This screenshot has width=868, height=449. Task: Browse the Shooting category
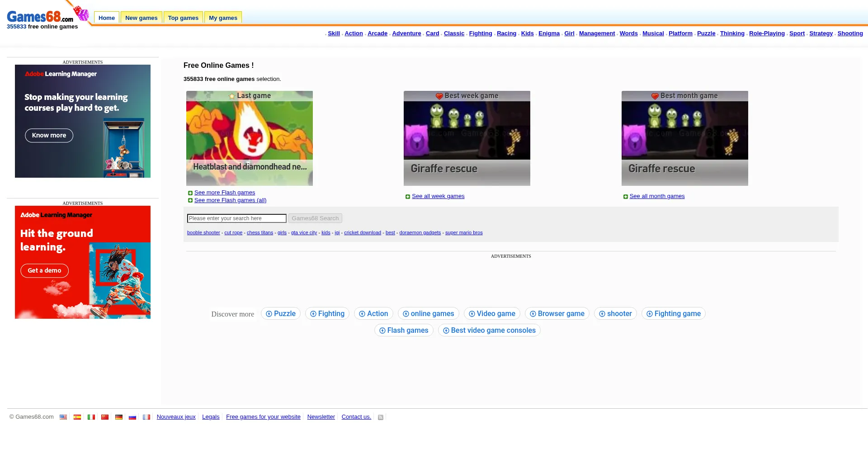coord(850,33)
